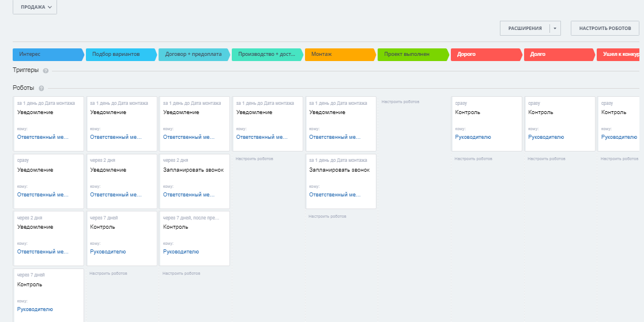644x322 pixels.
Task: Expand the РАСШИРЕНИЯ arrow dropdown
Action: pos(555,28)
